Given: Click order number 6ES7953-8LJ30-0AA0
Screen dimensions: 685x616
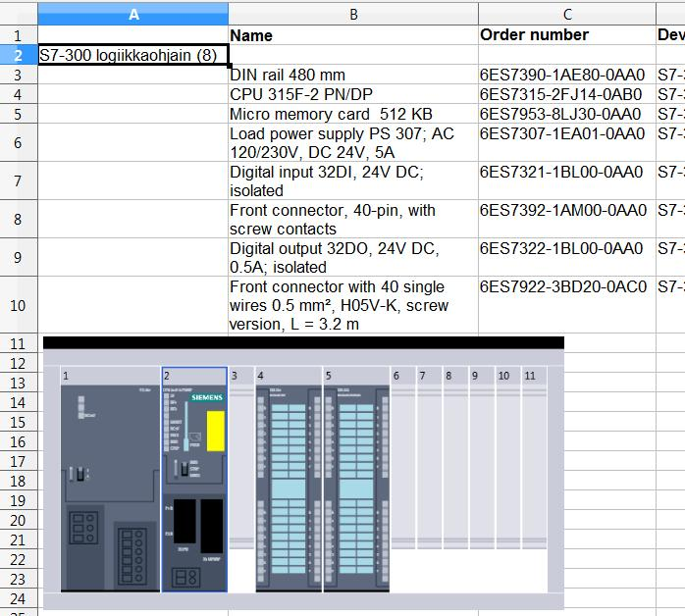Looking at the screenshot, I should [567, 114].
